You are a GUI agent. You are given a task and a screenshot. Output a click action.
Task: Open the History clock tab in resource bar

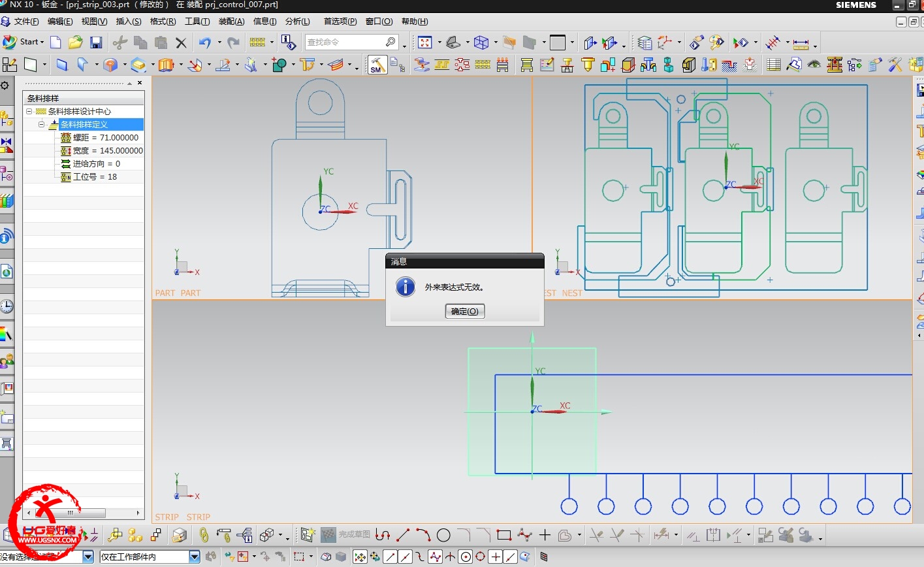(x=7, y=306)
